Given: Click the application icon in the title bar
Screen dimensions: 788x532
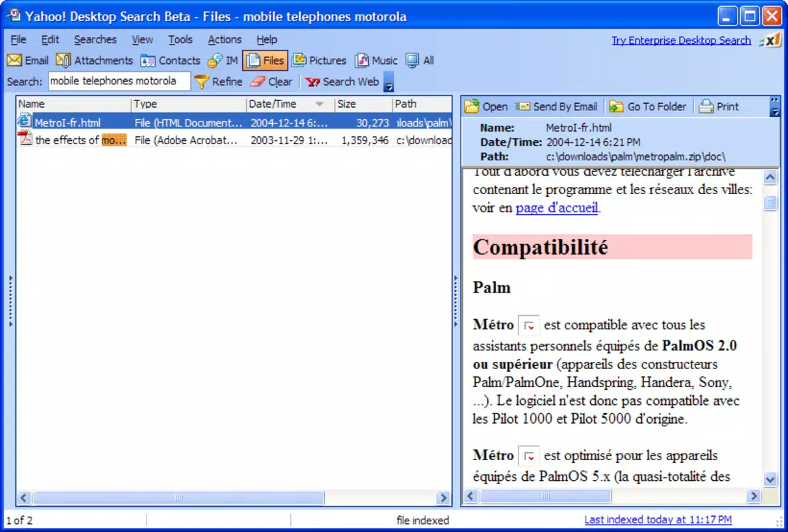Looking at the screenshot, I should [x=13, y=15].
